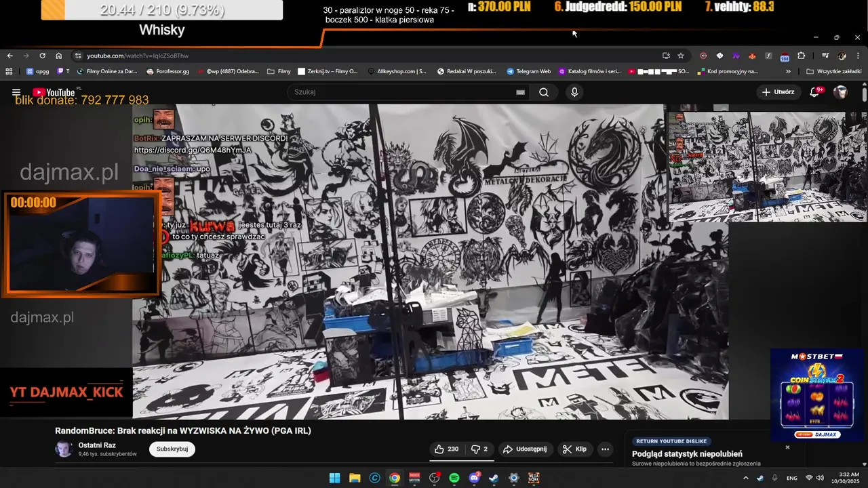Open Chrome from the taskbar
The width and height of the screenshot is (868, 488).
pos(394,478)
